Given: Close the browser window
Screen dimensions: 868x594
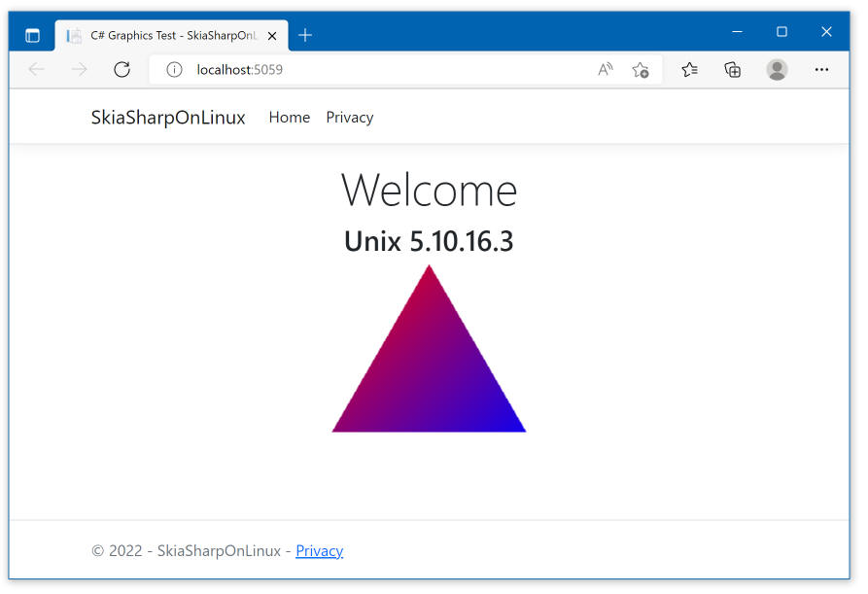Looking at the screenshot, I should tap(826, 32).
